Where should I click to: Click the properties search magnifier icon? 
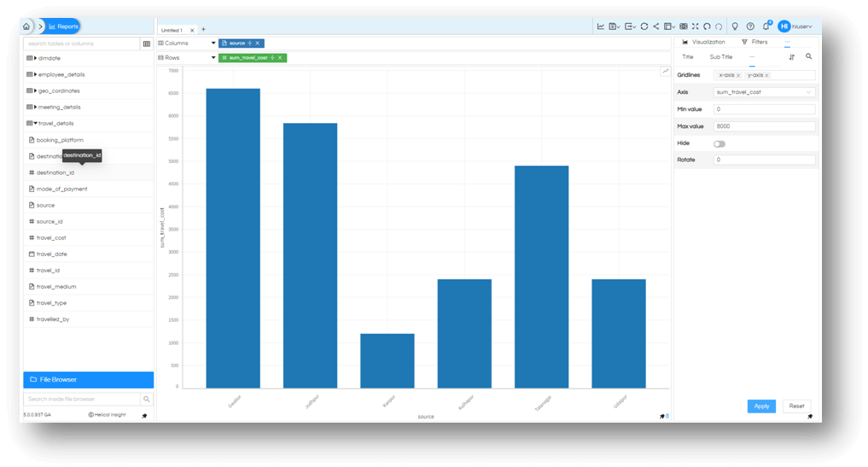coord(809,56)
